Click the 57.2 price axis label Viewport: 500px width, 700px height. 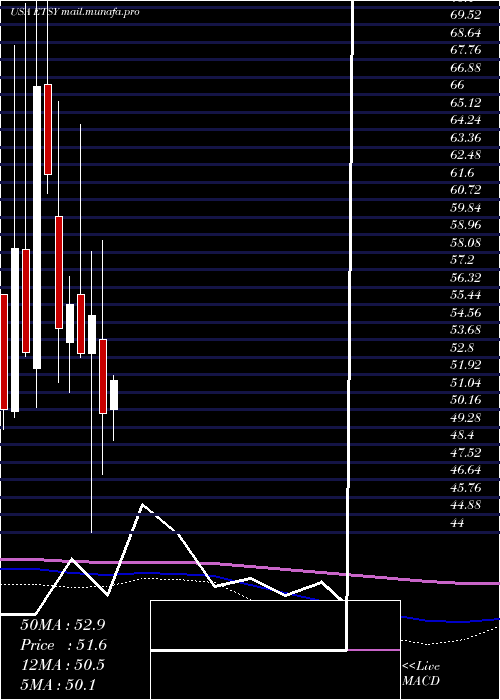point(462,260)
